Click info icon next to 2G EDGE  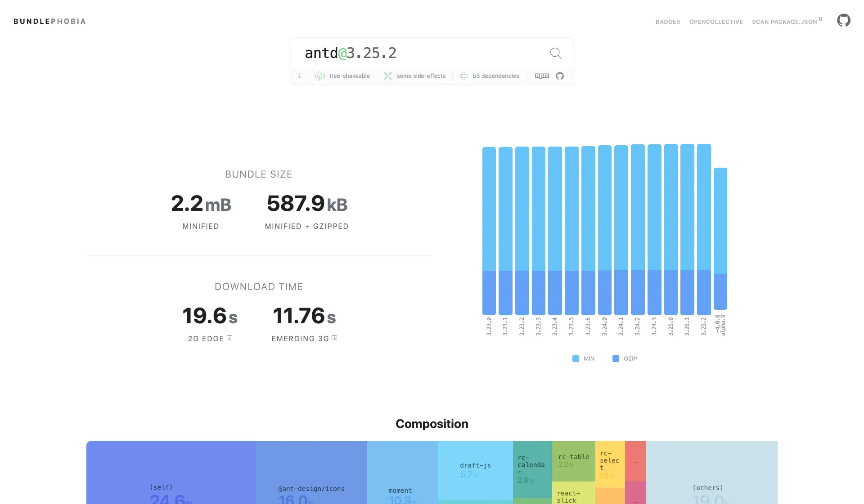pos(229,339)
